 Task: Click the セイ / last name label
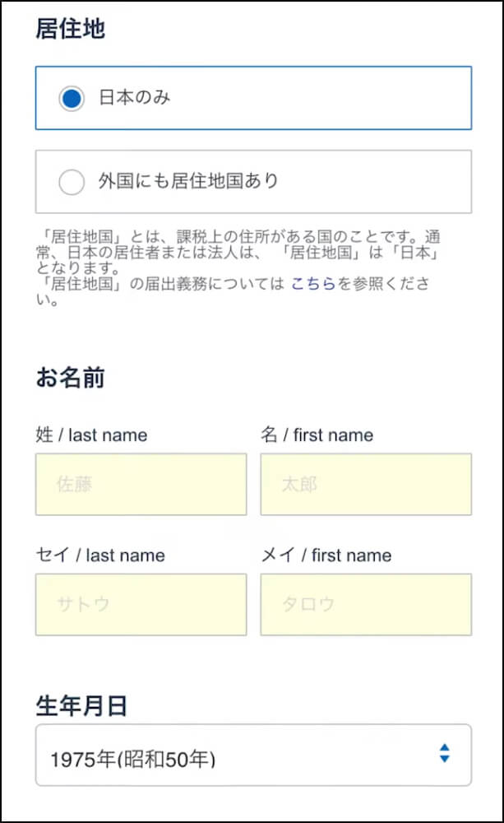100,556
